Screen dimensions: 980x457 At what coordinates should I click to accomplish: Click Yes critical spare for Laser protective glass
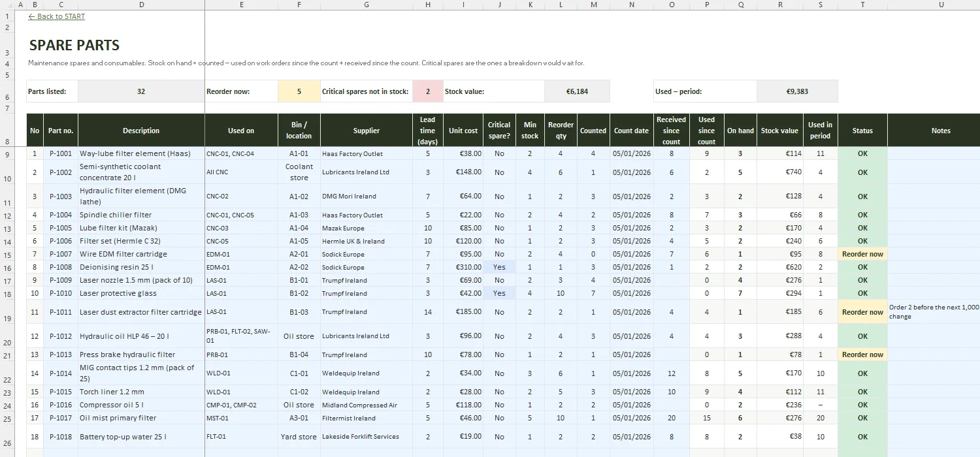tap(499, 293)
